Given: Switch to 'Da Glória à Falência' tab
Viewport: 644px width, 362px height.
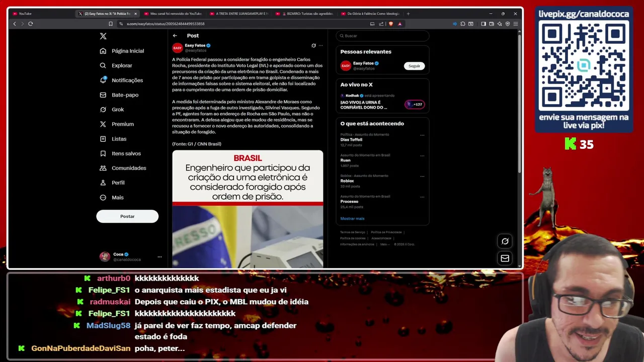Looking at the screenshot, I should coord(370,14).
